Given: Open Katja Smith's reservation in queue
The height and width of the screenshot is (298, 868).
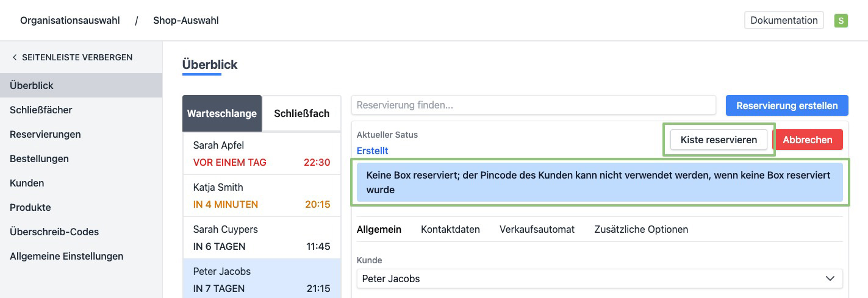Looking at the screenshot, I should pos(261,196).
